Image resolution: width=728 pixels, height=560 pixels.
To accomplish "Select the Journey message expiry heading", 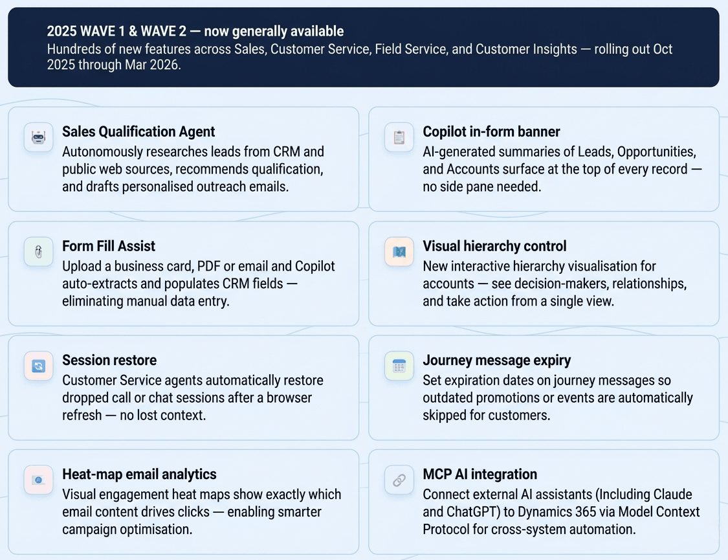I will 497,360.
